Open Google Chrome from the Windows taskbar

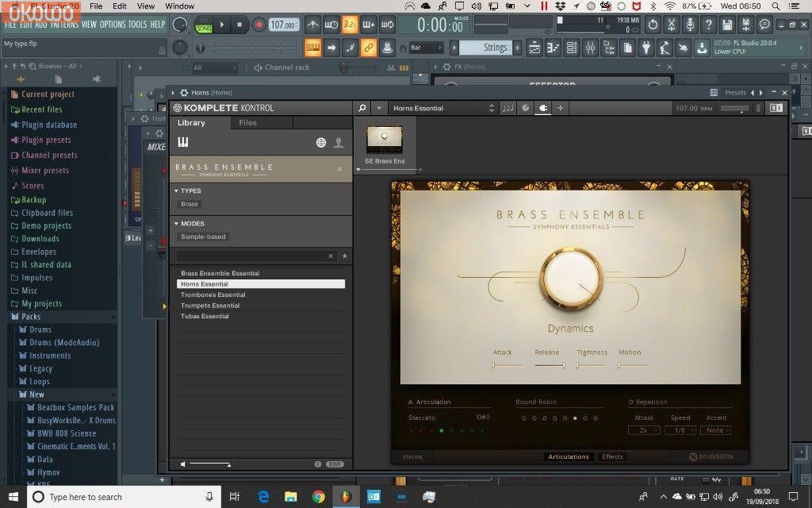coord(318,497)
